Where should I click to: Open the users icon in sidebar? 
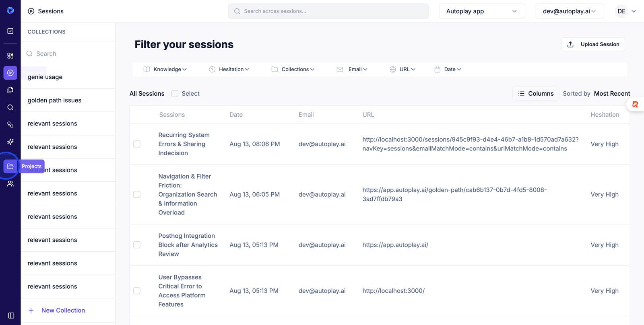click(10, 184)
